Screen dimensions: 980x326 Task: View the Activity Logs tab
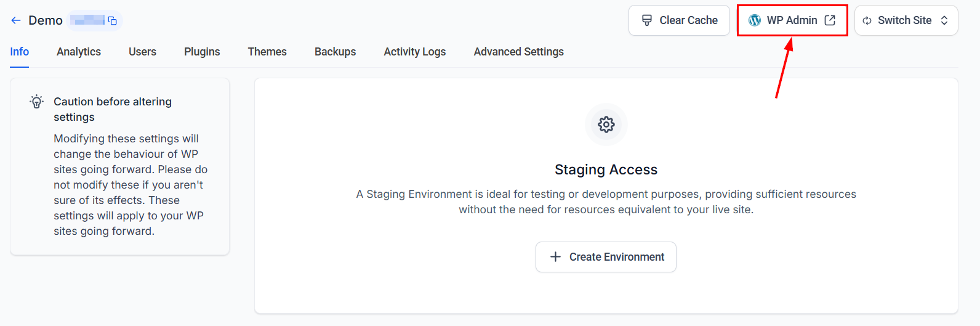click(415, 52)
